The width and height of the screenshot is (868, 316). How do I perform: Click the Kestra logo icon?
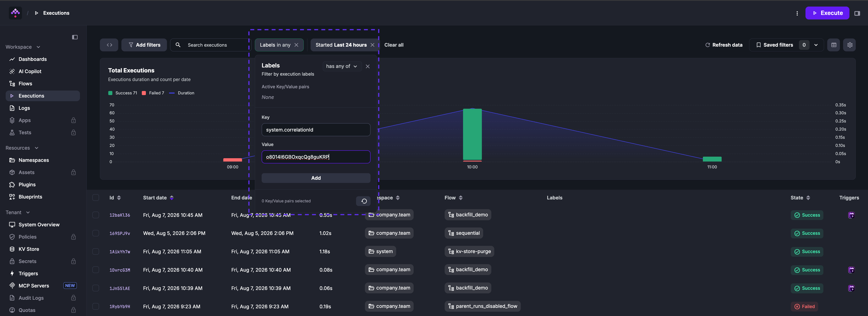[x=15, y=13]
